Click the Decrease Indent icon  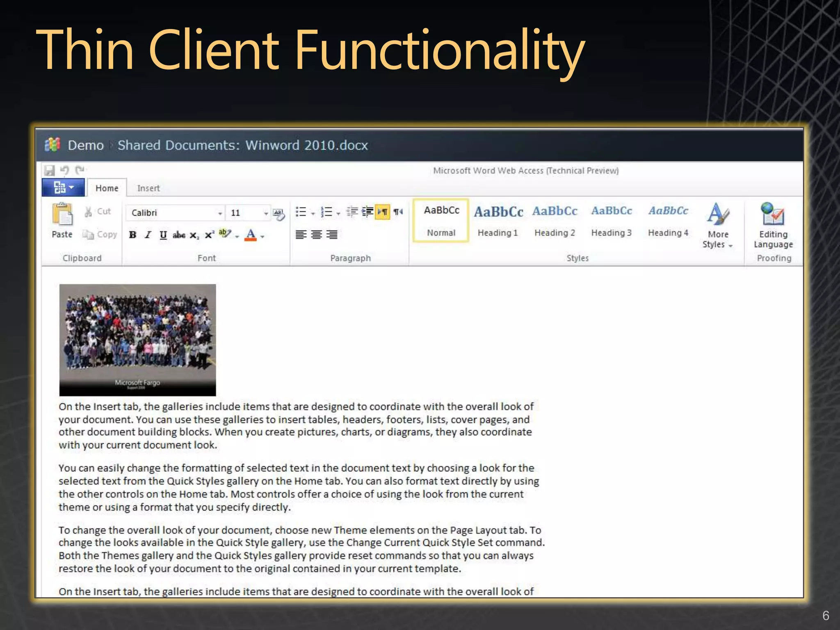point(352,212)
